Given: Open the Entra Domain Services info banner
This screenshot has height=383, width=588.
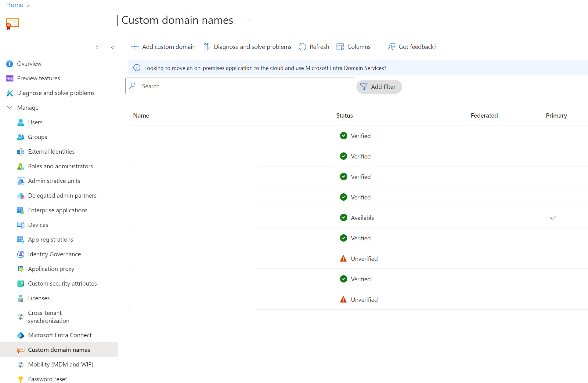Looking at the screenshot, I should [x=358, y=68].
